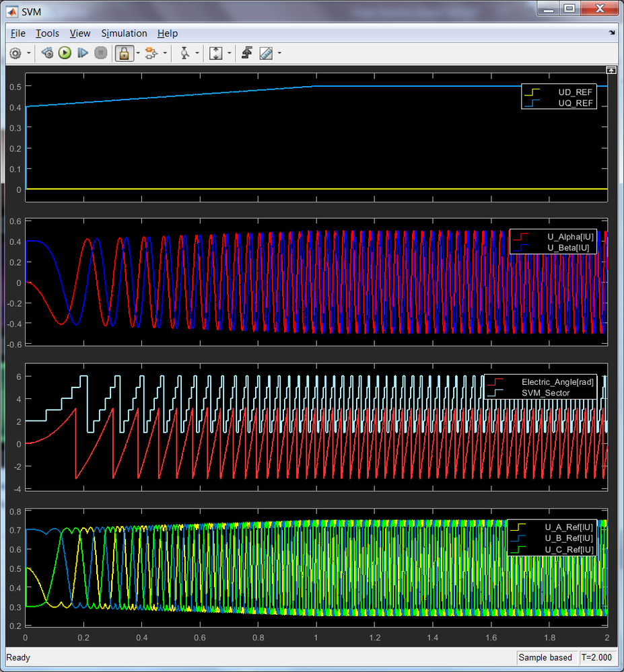Screen dimensions: 624x672
Task: Click the Step Forward icon
Action: coord(83,53)
